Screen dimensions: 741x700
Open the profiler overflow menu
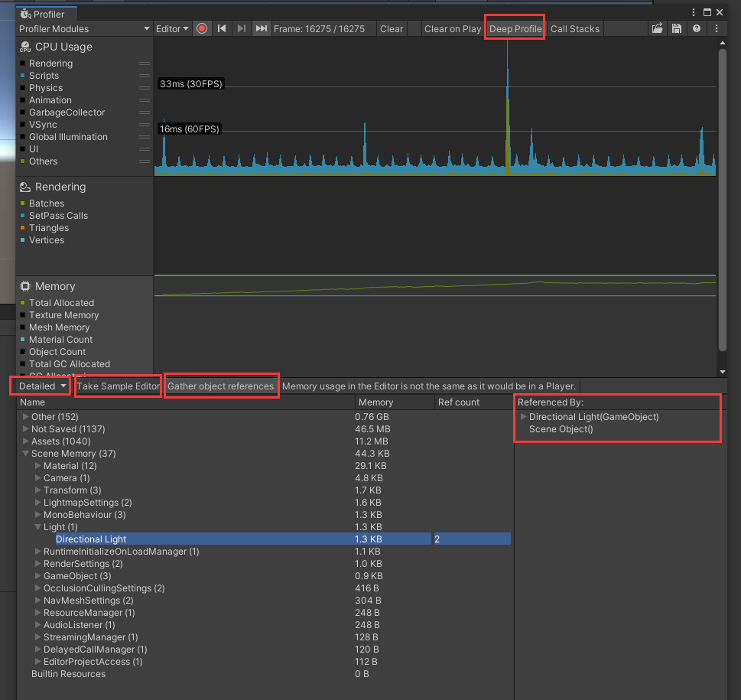715,28
